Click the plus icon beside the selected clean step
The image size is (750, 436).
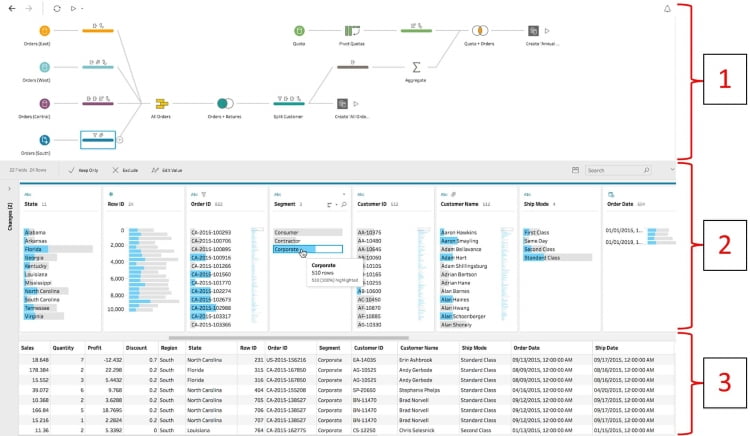pos(120,140)
